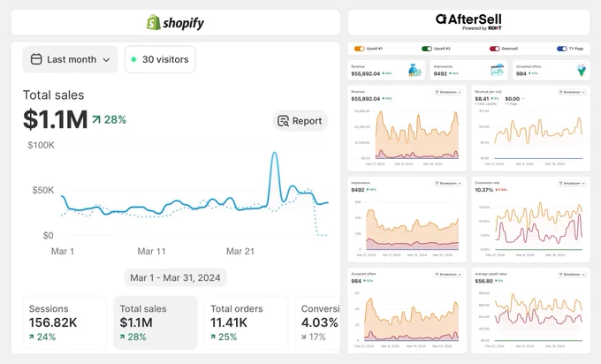Screen dimensions: 601x364
Task: Open the AfterSell Accepted offers summary card
Action: [x=552, y=70]
